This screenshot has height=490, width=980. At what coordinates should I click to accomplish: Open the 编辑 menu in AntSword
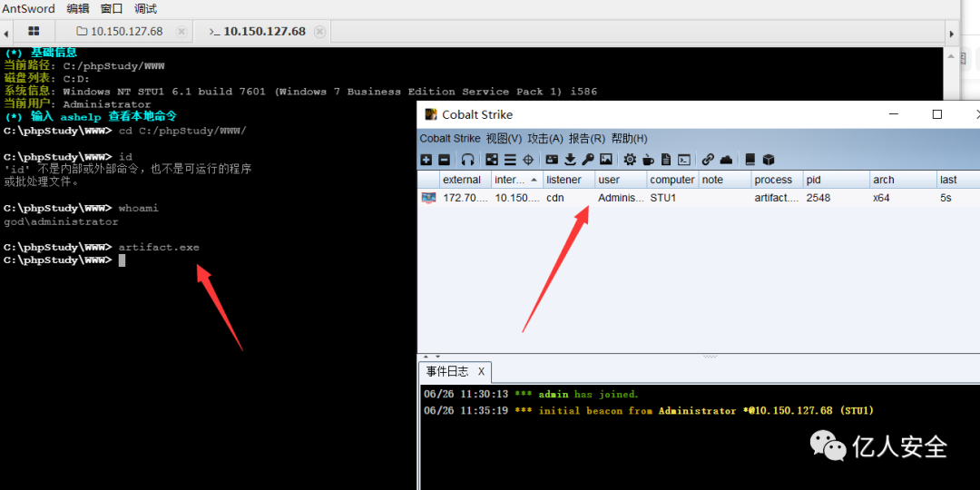[77, 9]
